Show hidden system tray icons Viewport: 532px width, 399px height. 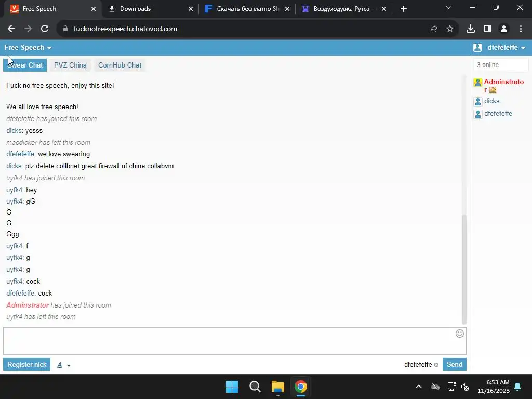(419, 387)
